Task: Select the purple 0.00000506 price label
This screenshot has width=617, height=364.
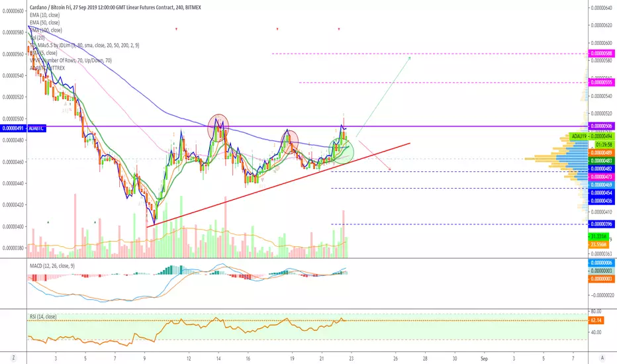Action: [601, 126]
